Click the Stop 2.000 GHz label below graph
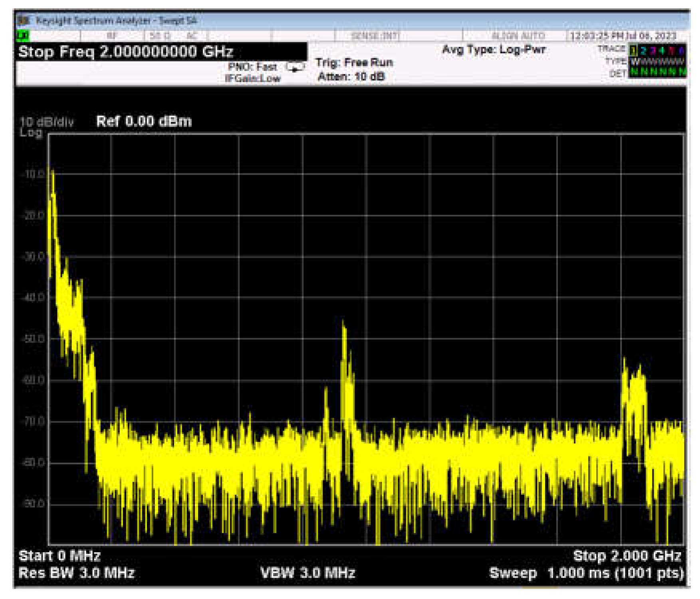Screen dimensions: 700x599 627,556
